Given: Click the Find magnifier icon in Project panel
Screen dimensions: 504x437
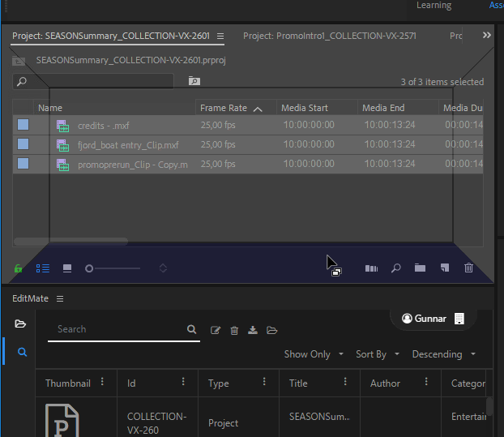Looking at the screenshot, I should coord(396,268).
